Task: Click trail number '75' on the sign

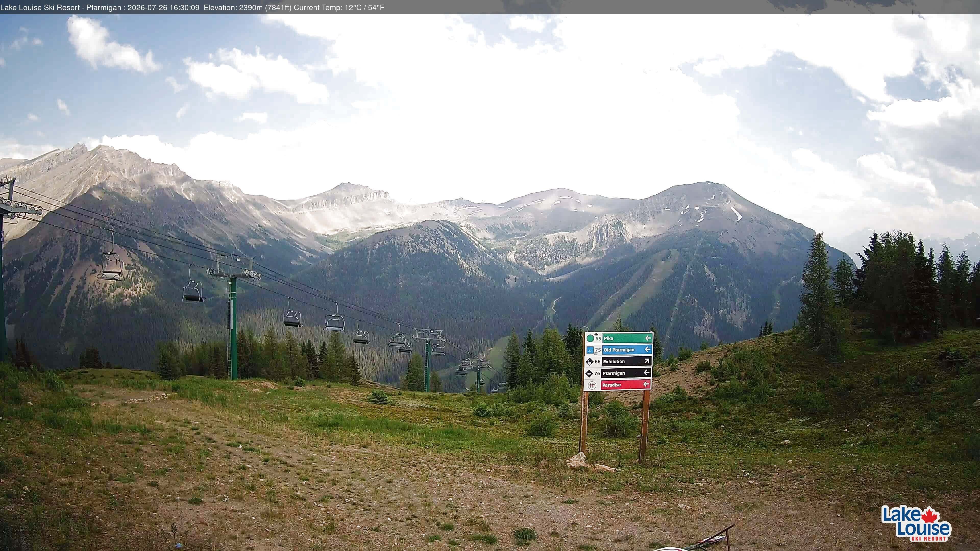Action: (598, 350)
